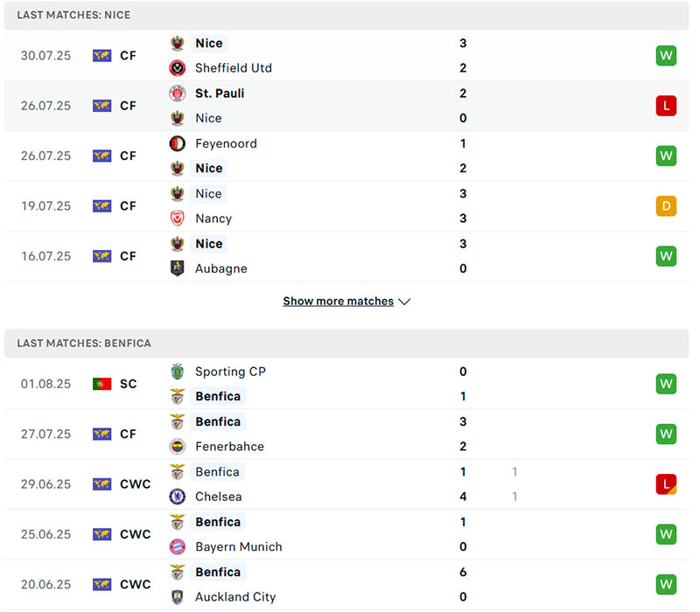Select the Benfica vs Chelsea match row
The height and width of the screenshot is (612, 700).
point(350,484)
